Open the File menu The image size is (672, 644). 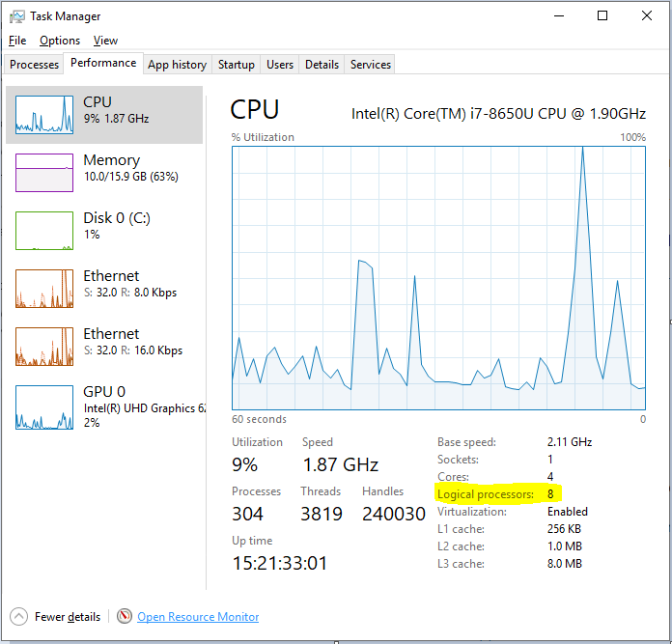pyautogui.click(x=17, y=41)
